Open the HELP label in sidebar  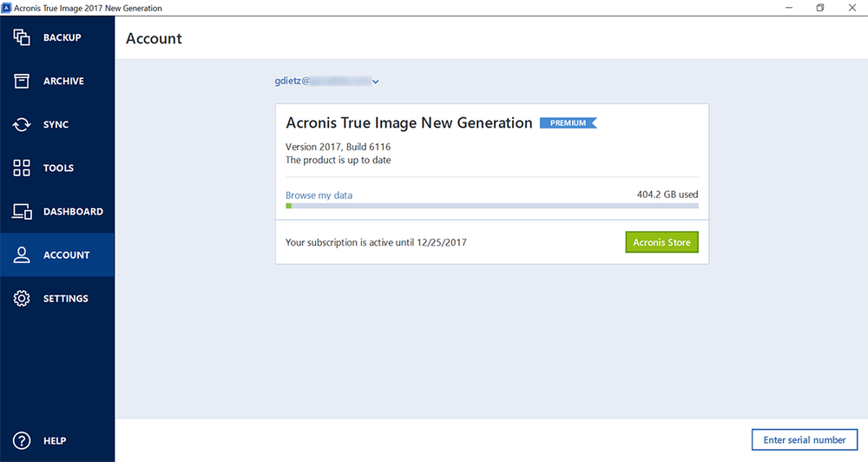[55, 441]
